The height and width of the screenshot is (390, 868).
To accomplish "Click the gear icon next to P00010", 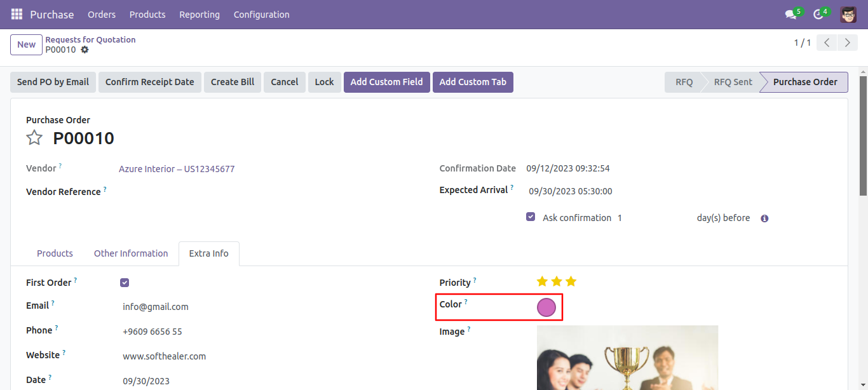I will point(85,50).
